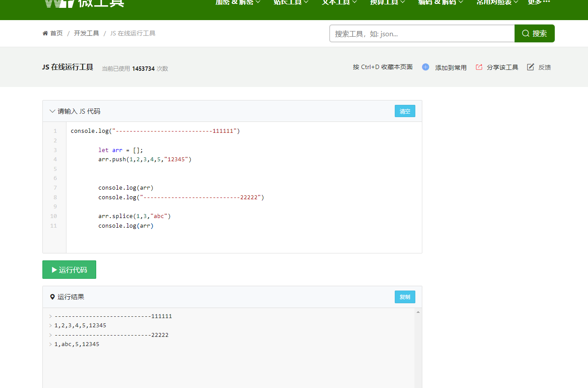The width and height of the screenshot is (588, 388).
Task: Click the results panel scrollbar up arrow
Action: point(418,312)
